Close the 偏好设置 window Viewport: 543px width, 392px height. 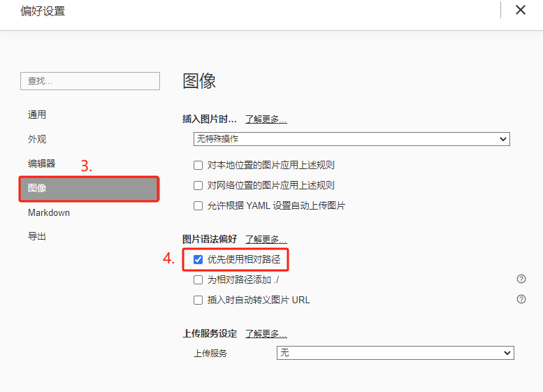pos(520,10)
